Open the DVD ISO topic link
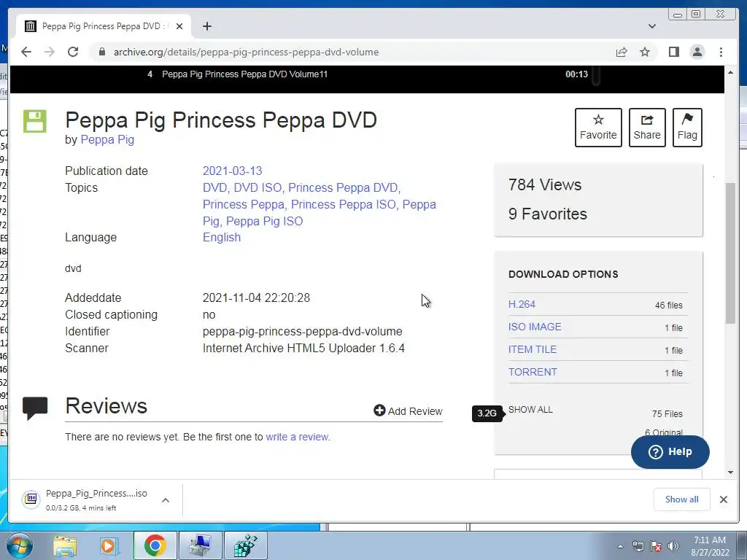The image size is (747, 560). [x=258, y=187]
